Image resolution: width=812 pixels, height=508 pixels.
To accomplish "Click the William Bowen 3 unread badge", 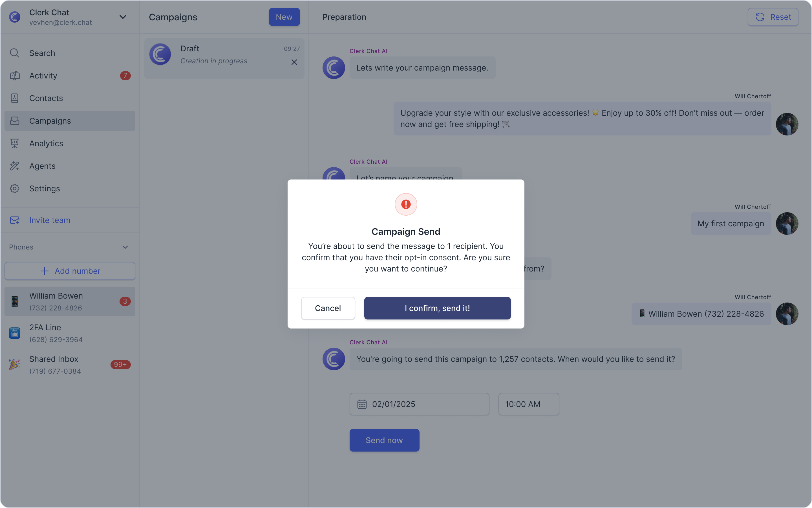I will (x=125, y=301).
